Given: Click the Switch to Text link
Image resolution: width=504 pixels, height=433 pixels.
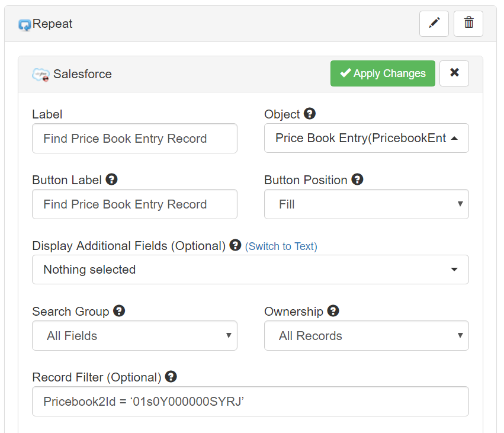Looking at the screenshot, I should (281, 246).
